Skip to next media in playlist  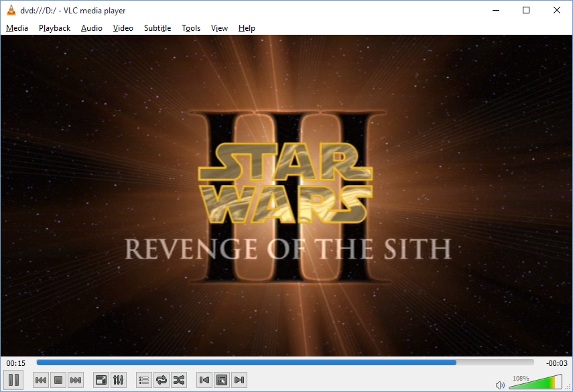(x=76, y=381)
